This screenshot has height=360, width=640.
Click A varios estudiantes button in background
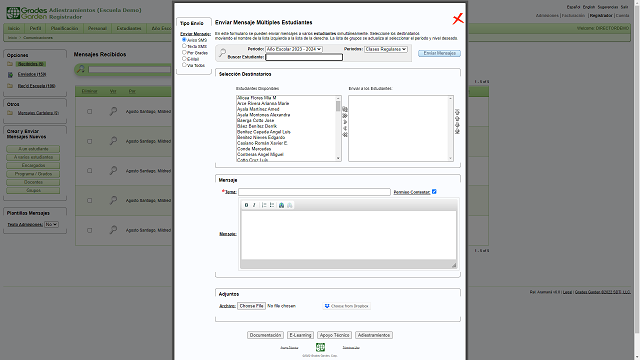tap(33, 157)
